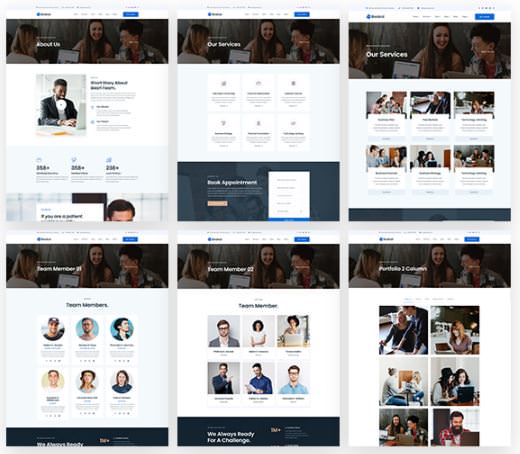The height and width of the screenshot is (454, 520).
Task: Click the first counter icon above the 358+ stat
Action: coord(39,160)
